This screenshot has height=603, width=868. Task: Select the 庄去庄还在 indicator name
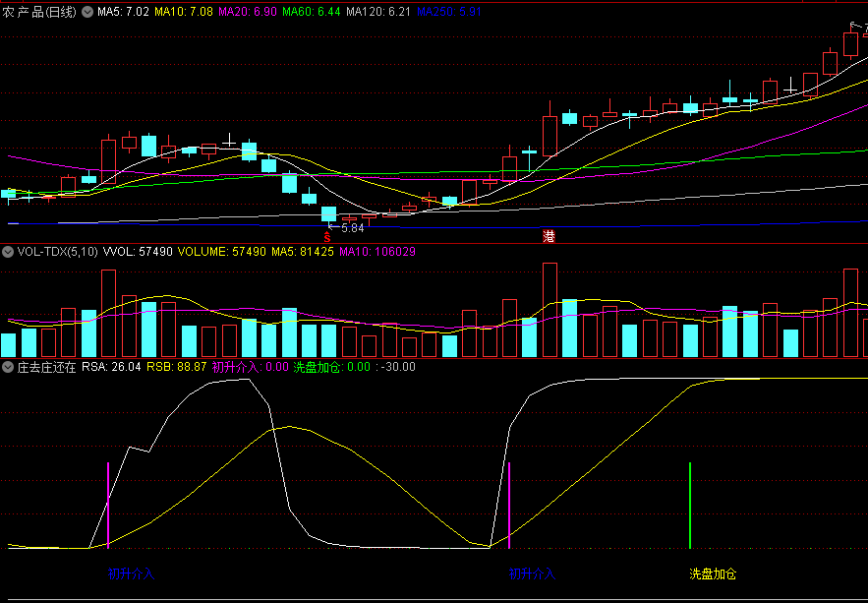tap(46, 367)
